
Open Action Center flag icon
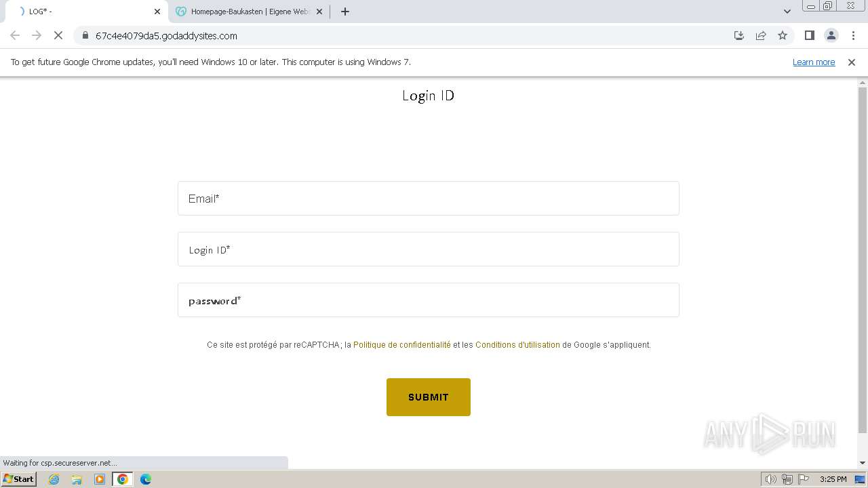tap(803, 479)
